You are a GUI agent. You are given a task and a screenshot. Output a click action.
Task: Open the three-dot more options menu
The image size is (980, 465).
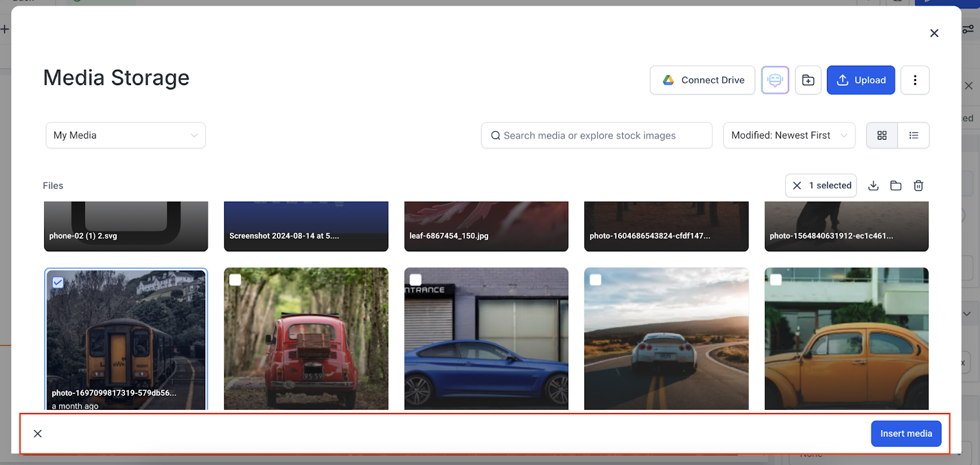click(915, 80)
